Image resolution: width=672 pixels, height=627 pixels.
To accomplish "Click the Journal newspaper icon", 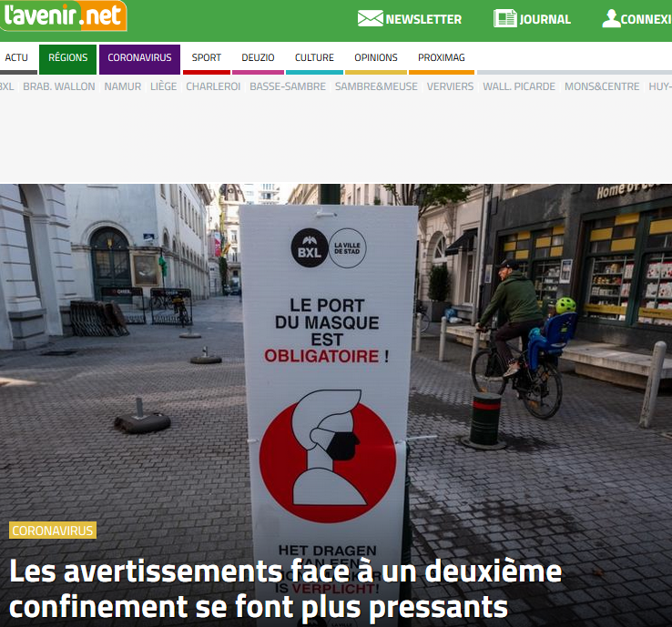I will pos(504,18).
